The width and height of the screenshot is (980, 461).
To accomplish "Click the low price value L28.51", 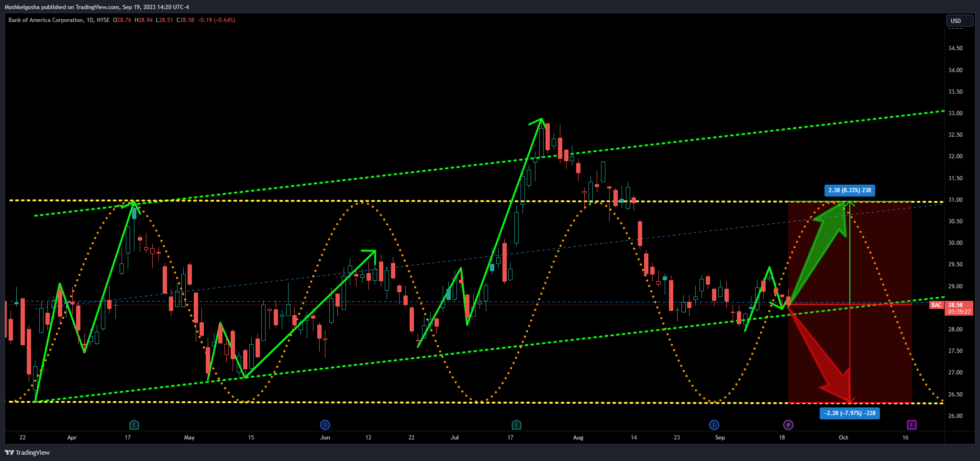I will point(164,20).
